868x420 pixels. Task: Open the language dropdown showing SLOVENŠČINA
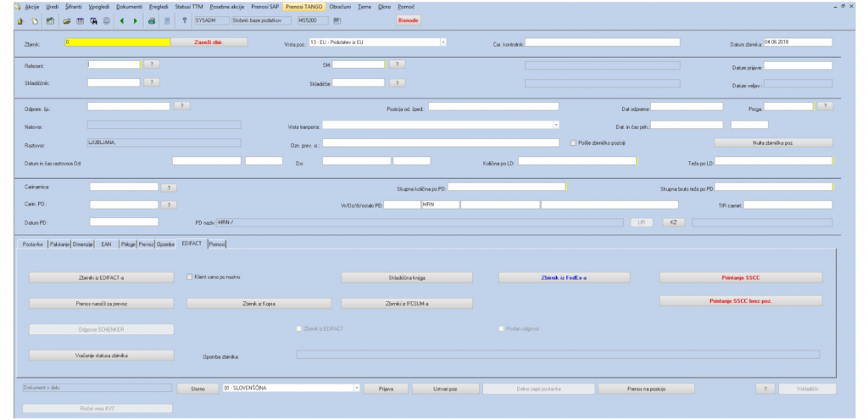pos(357,389)
